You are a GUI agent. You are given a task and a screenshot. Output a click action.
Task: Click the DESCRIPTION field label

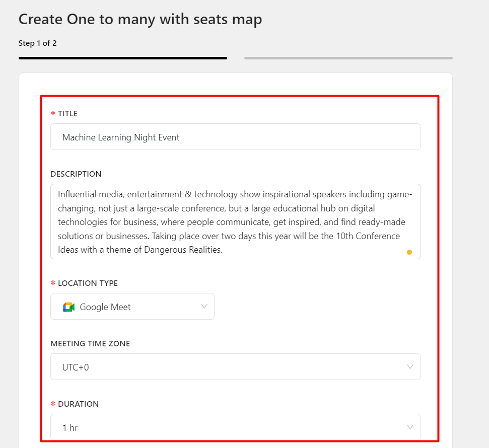pos(76,174)
